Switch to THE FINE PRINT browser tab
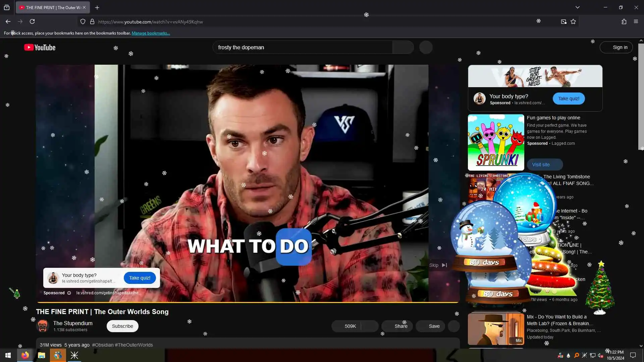 [x=50, y=7]
